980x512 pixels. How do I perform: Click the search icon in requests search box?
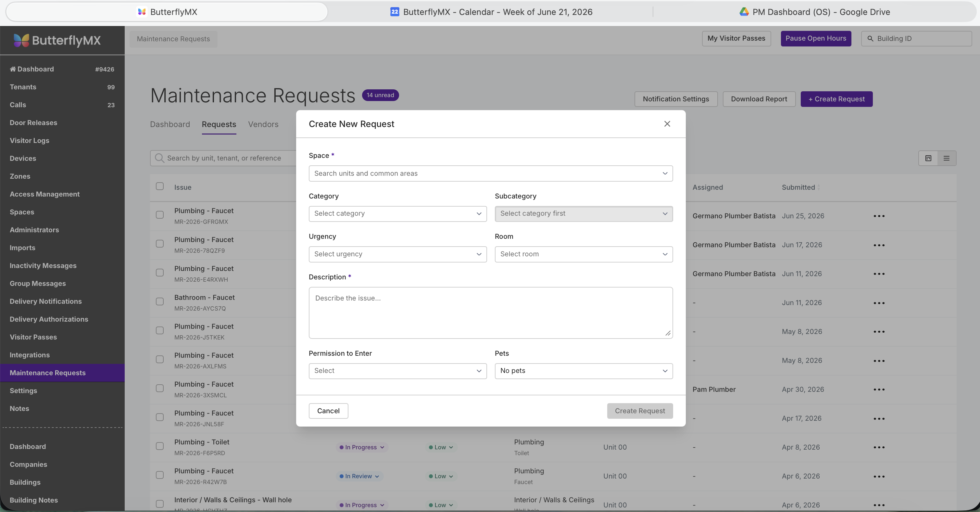pyautogui.click(x=159, y=158)
